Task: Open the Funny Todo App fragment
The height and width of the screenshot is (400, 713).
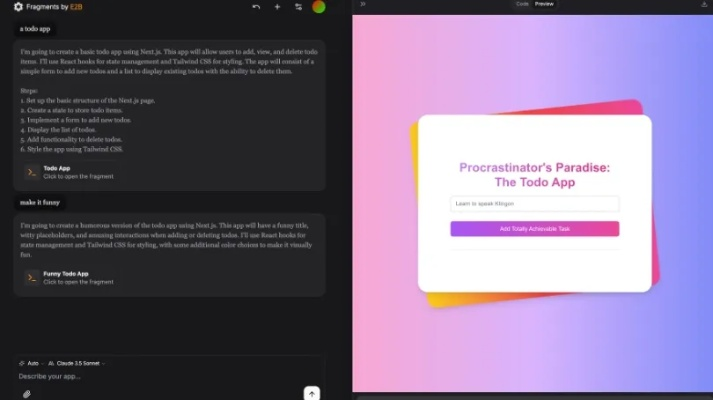Action: pyautogui.click(x=66, y=277)
